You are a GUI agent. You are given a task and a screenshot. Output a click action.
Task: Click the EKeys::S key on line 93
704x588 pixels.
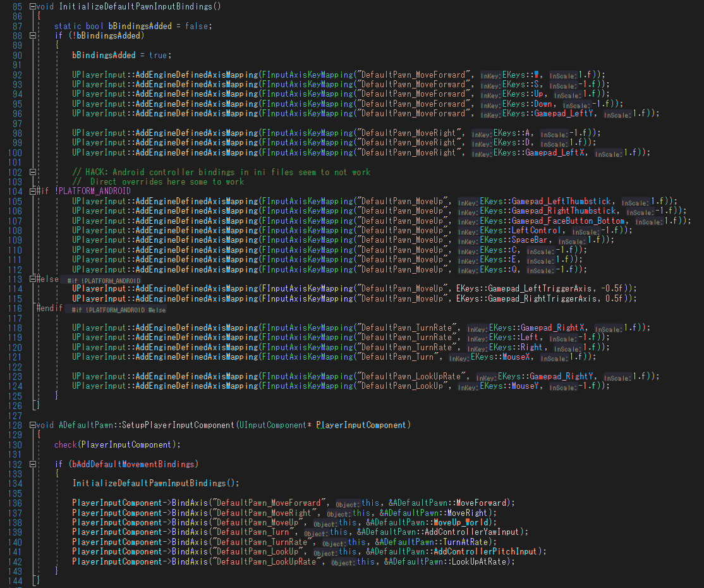pos(520,85)
